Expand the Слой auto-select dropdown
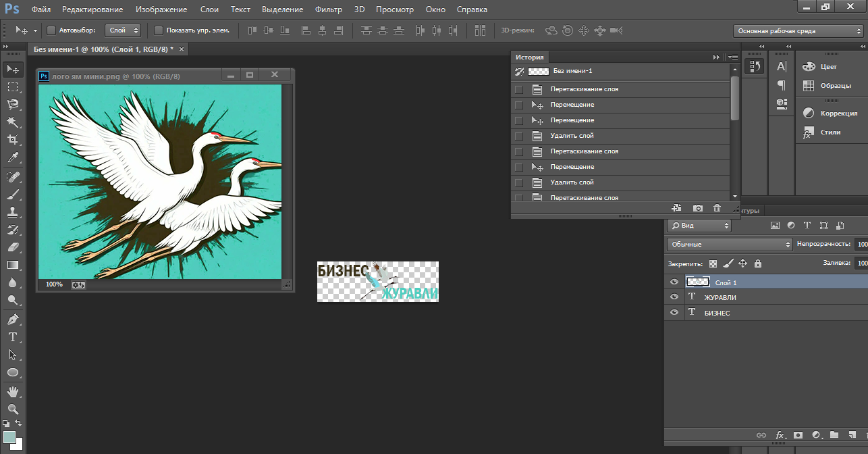Viewport: 868px width, 454px height. click(x=123, y=30)
